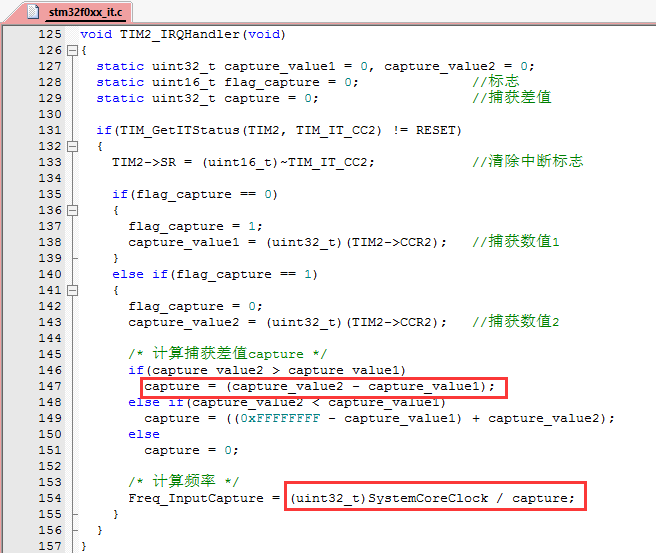This screenshot has width=656, height=553.
Task: Click line number 154 in the gutter
Action: [x=50, y=498]
